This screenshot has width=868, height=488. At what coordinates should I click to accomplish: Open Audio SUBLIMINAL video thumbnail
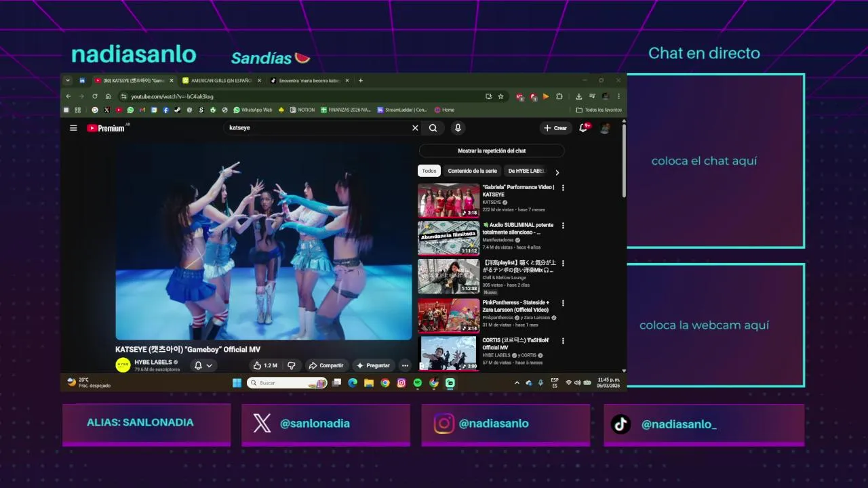448,238
